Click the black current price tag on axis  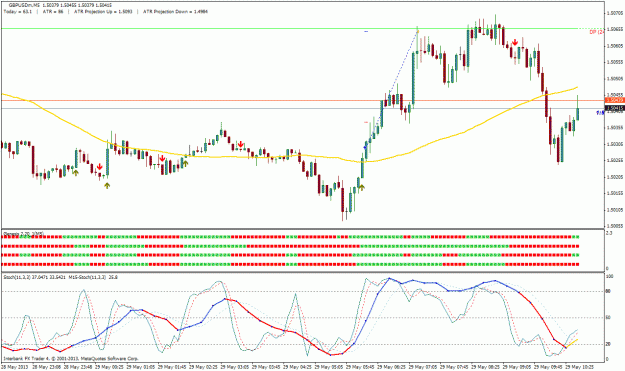[614, 108]
